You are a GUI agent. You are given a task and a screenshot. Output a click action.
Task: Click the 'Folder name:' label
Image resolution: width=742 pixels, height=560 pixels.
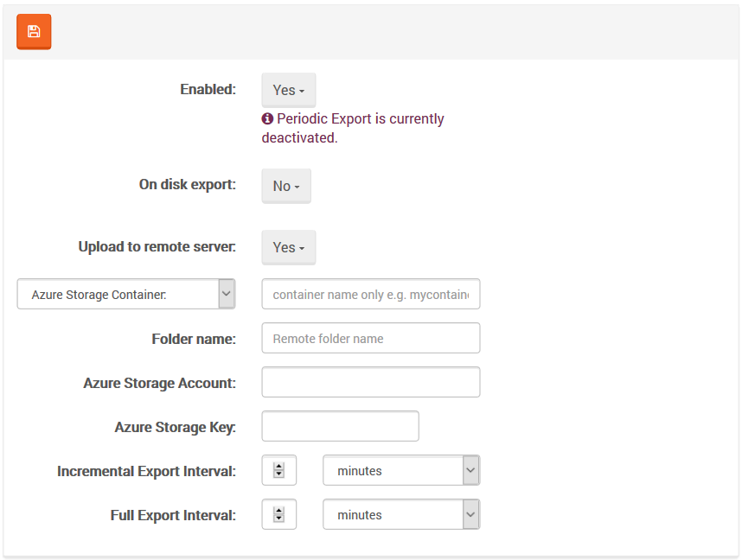194,339
